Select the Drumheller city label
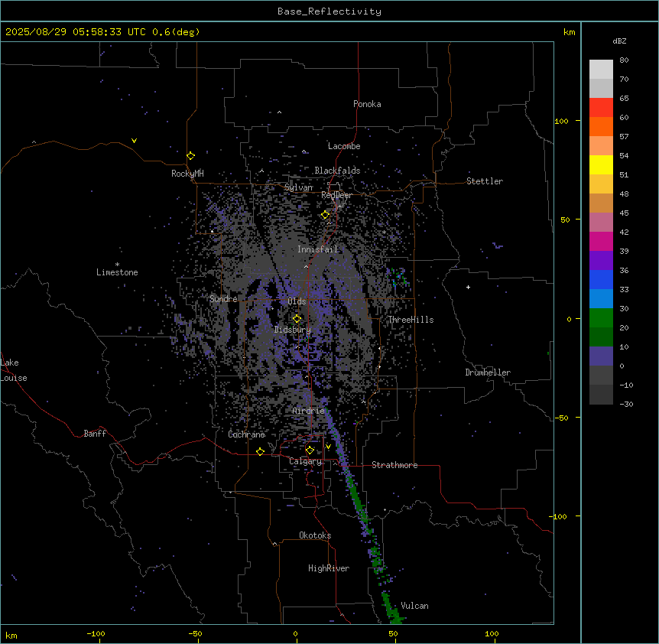The width and height of the screenshot is (659, 644). pos(488,372)
